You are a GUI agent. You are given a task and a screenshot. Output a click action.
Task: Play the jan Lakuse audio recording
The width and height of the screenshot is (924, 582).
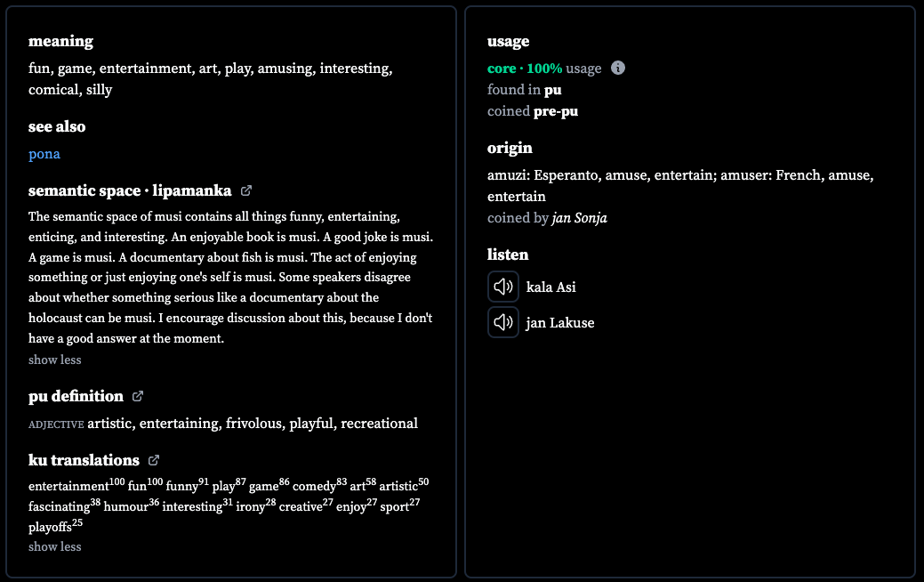pos(503,322)
